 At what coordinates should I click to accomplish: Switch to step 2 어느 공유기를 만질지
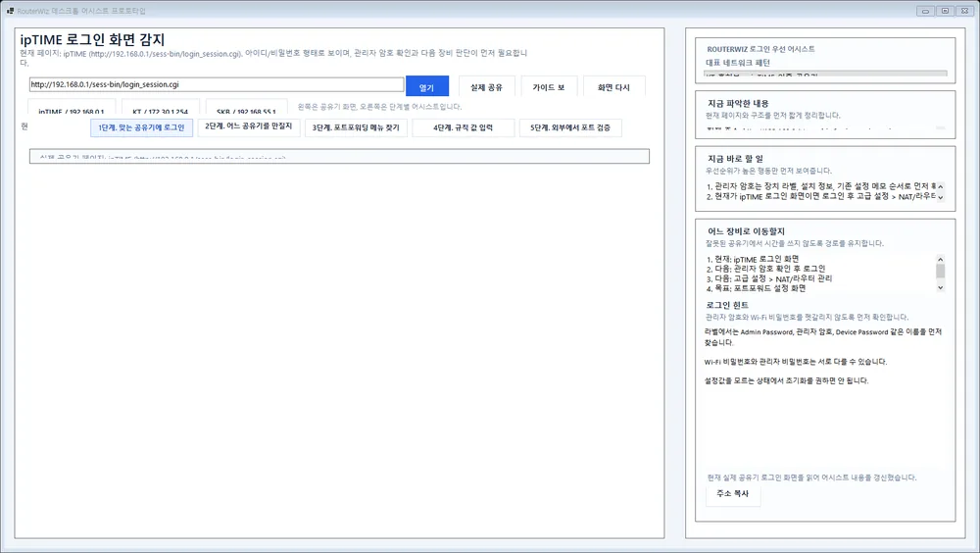[x=249, y=127]
